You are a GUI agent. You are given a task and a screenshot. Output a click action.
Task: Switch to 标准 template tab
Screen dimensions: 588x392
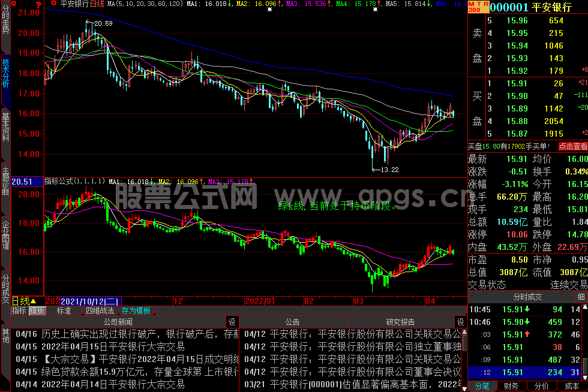point(64,310)
